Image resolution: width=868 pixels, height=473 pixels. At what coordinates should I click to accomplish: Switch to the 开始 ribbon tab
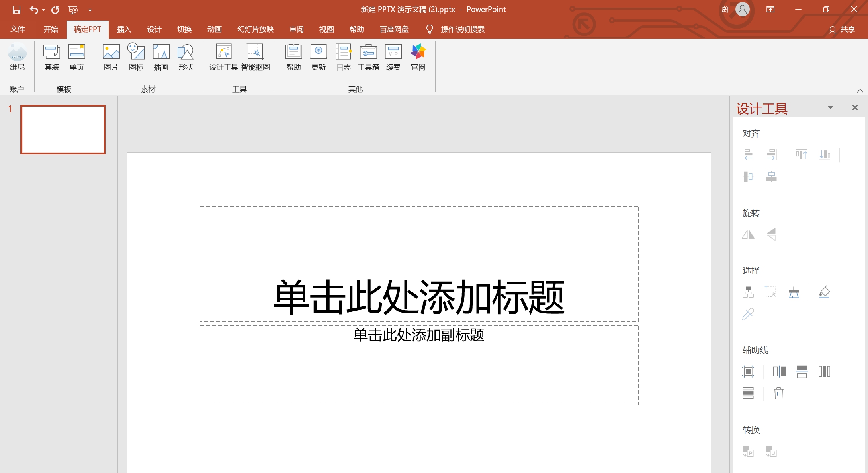coord(51,29)
